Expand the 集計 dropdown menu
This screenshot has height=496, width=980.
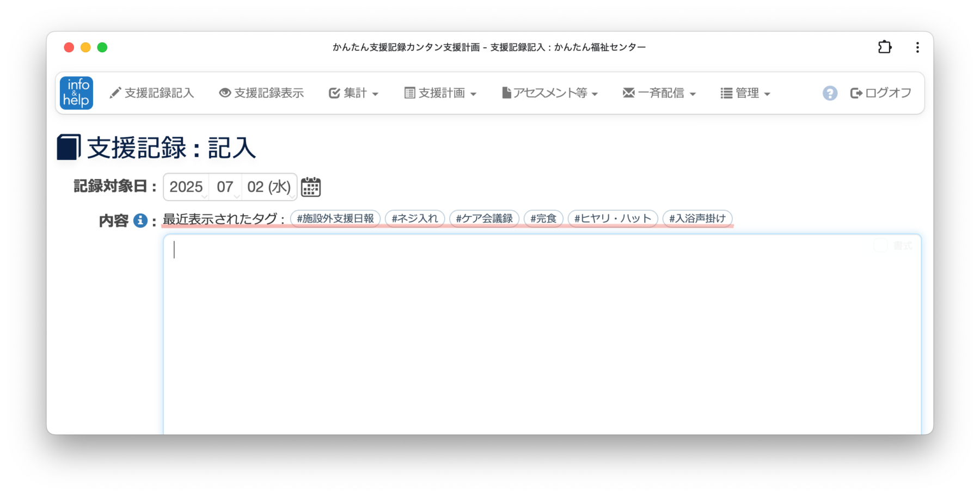[353, 93]
